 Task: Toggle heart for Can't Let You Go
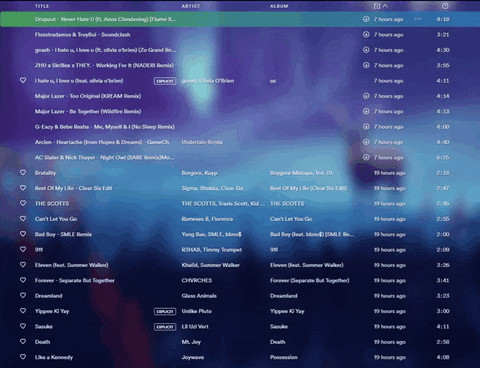[23, 219]
